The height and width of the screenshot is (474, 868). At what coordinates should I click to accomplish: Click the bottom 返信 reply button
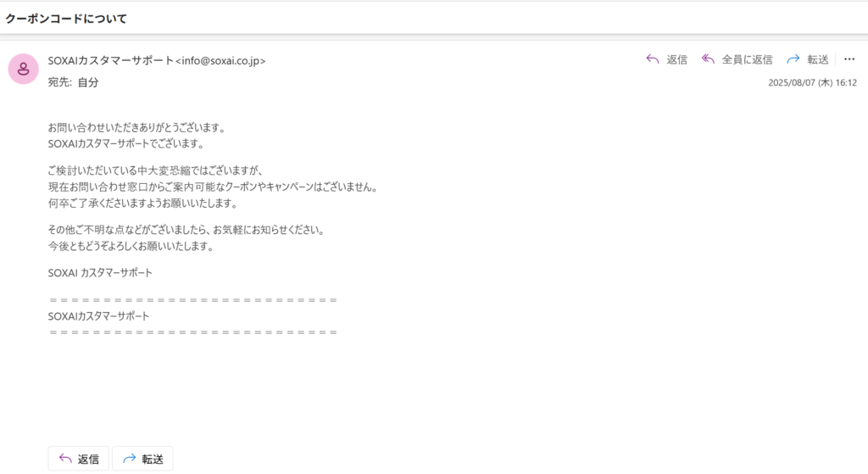coord(79,459)
